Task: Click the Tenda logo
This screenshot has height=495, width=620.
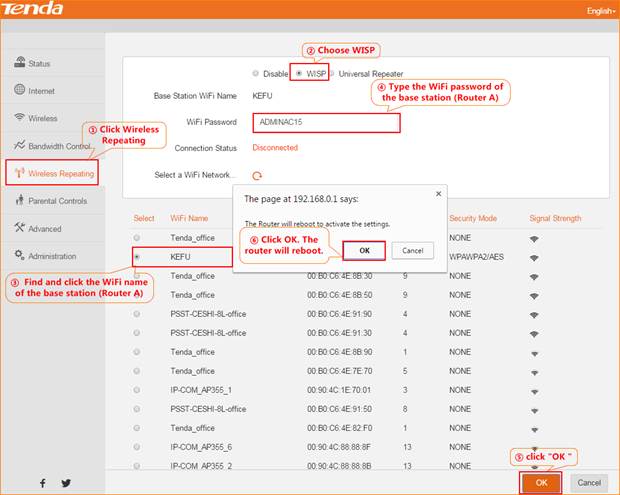Action: click(x=34, y=10)
